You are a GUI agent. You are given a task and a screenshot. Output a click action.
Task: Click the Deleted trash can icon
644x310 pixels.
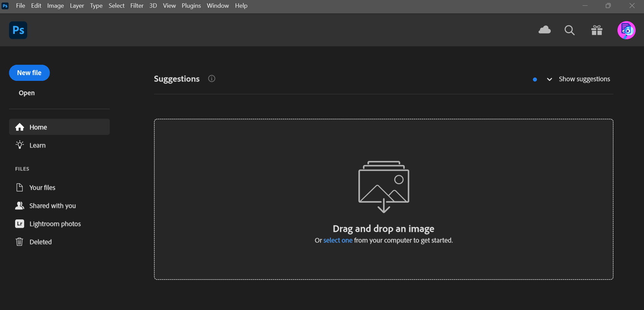tap(19, 242)
